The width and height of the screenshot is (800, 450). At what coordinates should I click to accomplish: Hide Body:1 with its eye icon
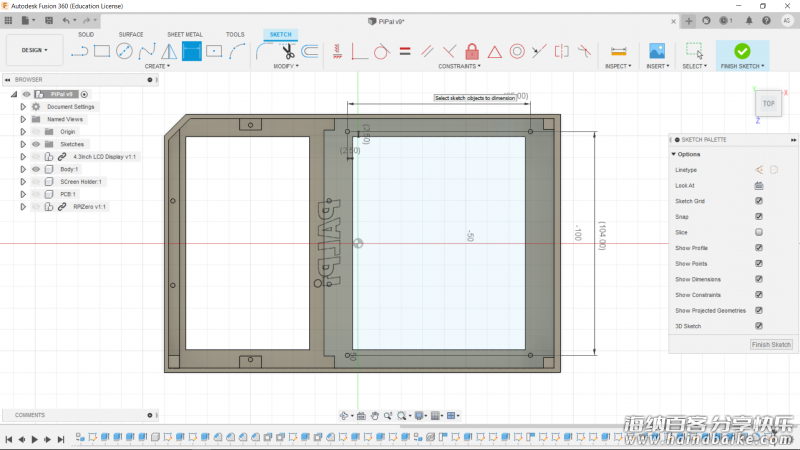(x=36, y=169)
